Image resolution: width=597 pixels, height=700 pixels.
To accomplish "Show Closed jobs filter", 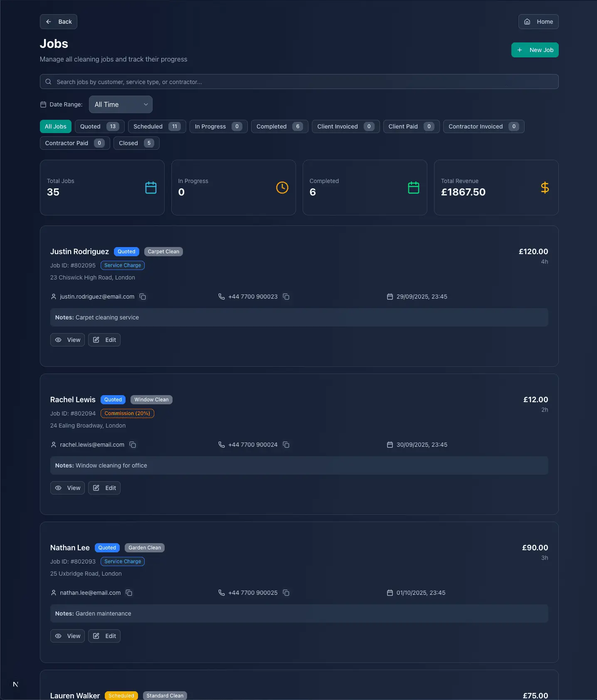I will 136,143.
